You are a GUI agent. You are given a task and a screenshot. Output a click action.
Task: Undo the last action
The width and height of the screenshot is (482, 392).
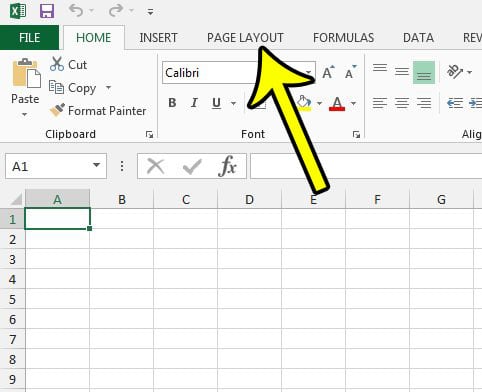point(76,10)
